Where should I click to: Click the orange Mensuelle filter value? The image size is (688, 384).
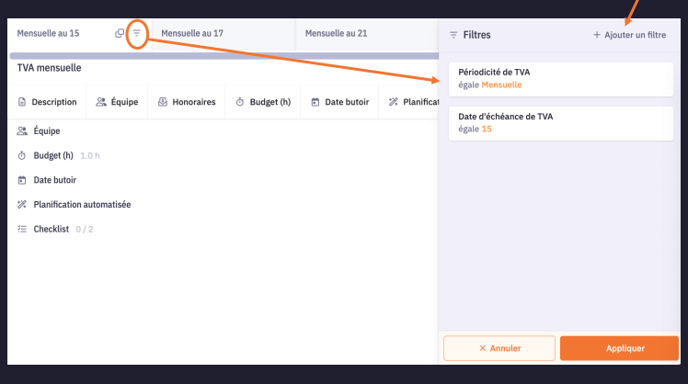502,85
